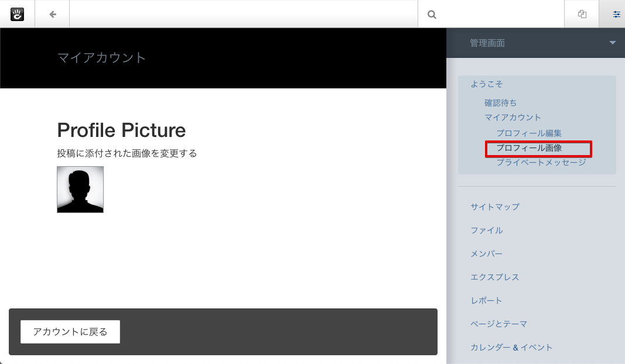Open エクスプレス in the sidebar
The width and height of the screenshot is (625, 364).
[494, 277]
